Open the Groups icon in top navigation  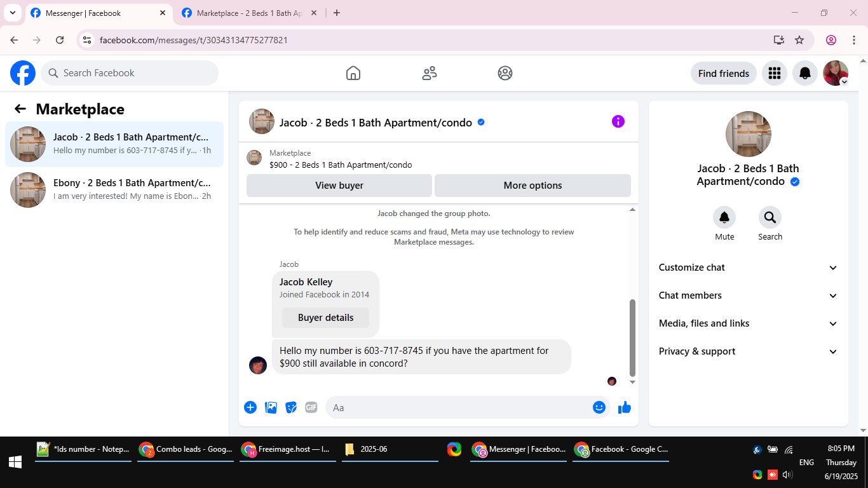pyautogui.click(x=505, y=73)
